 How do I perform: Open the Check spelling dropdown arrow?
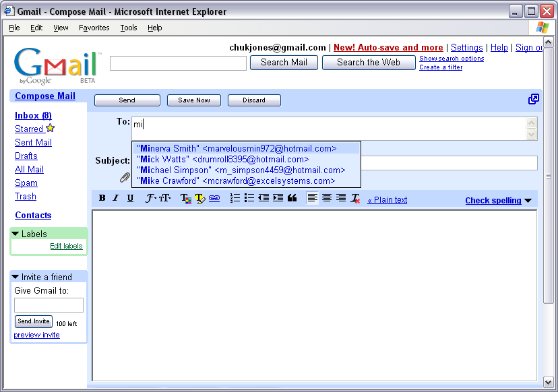pos(528,201)
